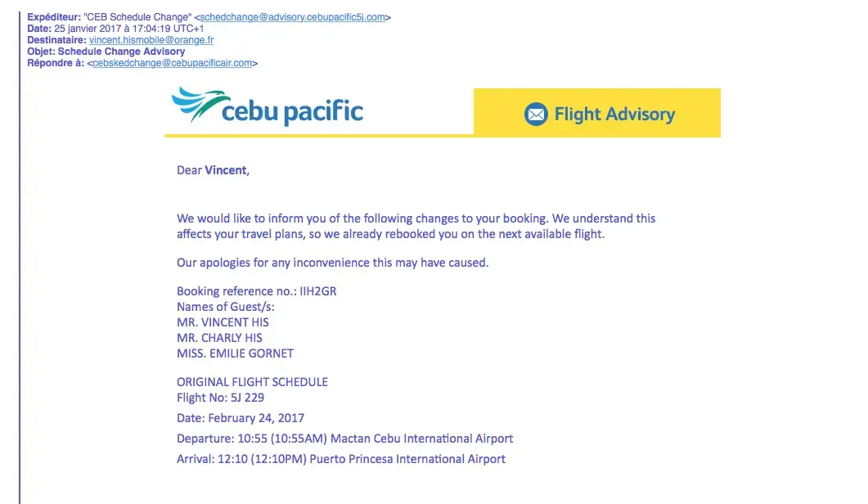Click the Arrival Puerto Princesa airport line
868x504 pixels.
pyautogui.click(x=340, y=459)
